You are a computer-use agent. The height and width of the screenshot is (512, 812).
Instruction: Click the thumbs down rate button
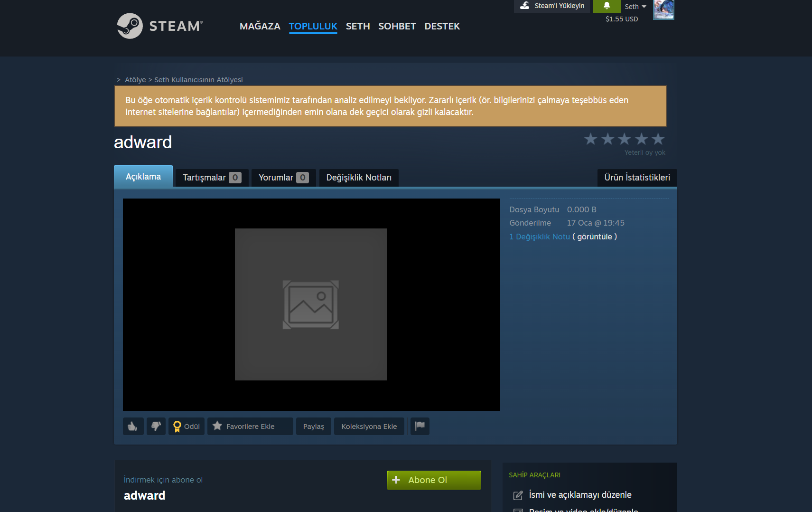point(156,426)
